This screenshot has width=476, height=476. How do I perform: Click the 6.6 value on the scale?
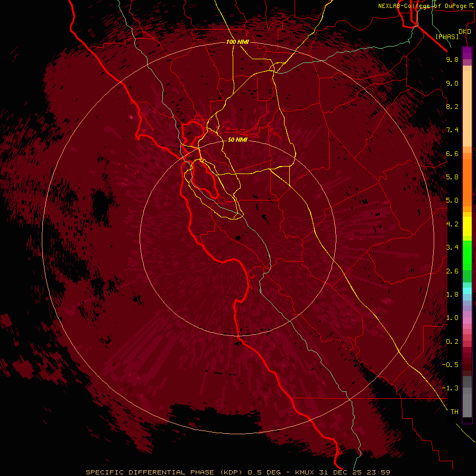click(452, 153)
